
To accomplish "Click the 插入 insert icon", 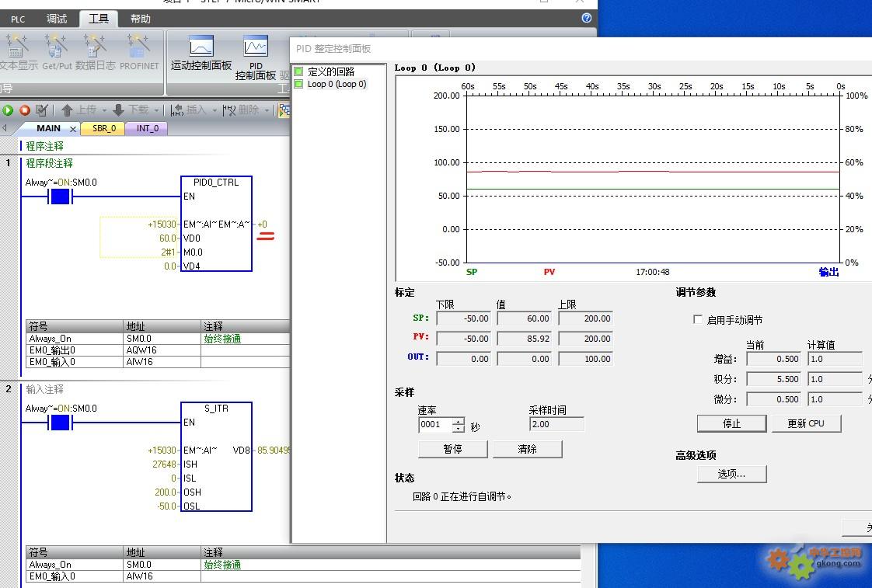I will coord(177,110).
